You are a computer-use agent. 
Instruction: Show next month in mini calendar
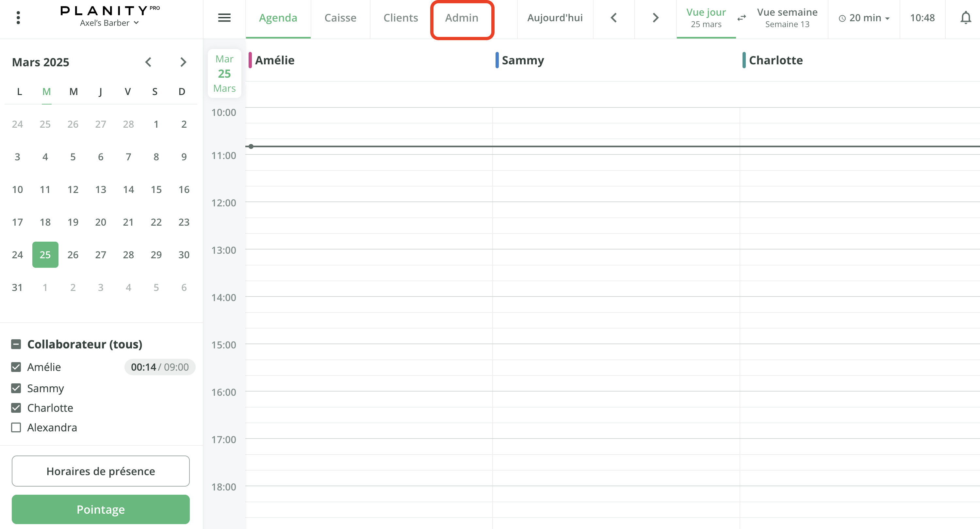183,62
